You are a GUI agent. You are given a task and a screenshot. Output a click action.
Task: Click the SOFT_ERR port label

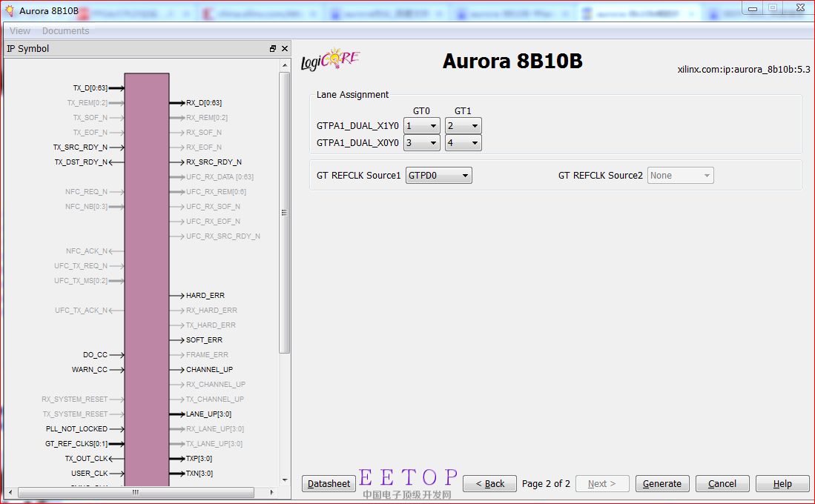click(204, 339)
